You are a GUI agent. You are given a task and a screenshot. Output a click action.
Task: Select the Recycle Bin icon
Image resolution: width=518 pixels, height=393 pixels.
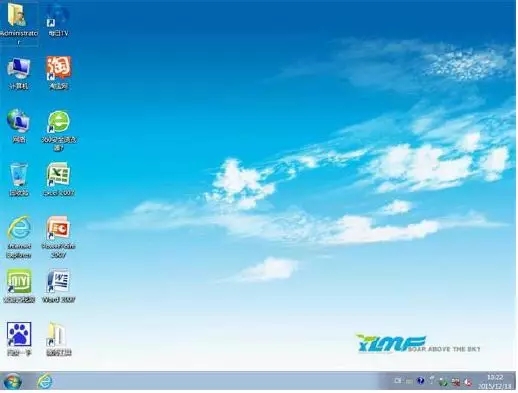click(19, 175)
